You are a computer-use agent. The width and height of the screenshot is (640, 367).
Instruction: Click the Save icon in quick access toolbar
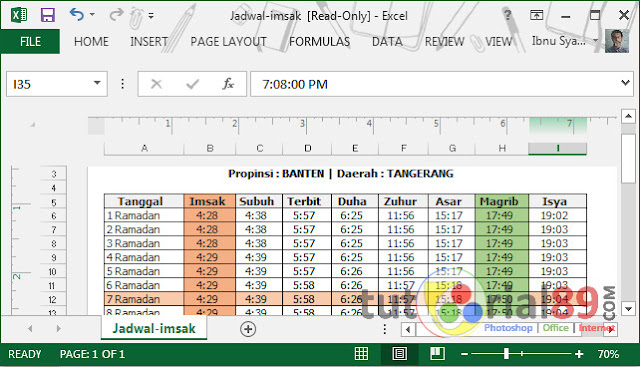click(x=48, y=15)
